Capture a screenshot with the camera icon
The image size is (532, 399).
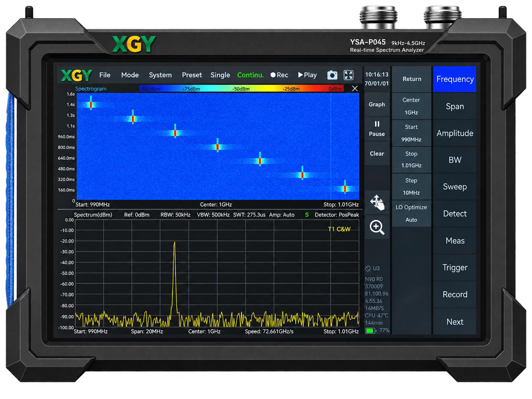tap(332, 75)
